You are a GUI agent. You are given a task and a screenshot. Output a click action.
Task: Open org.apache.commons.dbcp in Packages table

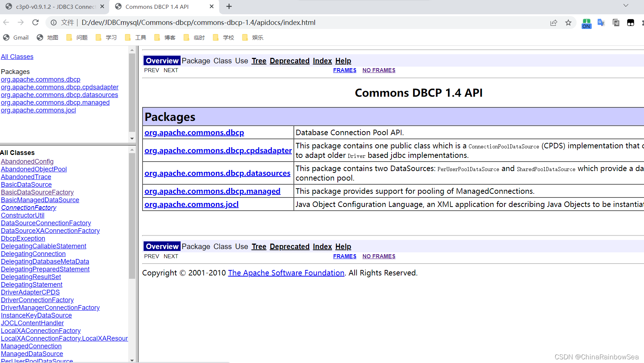(194, 133)
